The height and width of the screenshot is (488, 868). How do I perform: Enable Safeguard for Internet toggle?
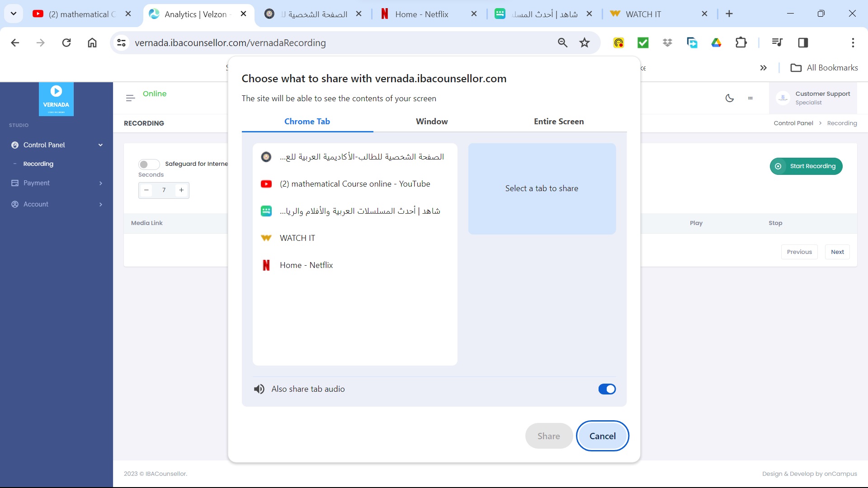[149, 164]
